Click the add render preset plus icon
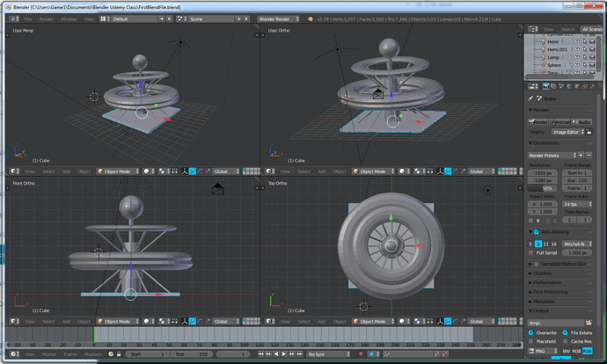This screenshot has height=364, width=607. tap(581, 155)
